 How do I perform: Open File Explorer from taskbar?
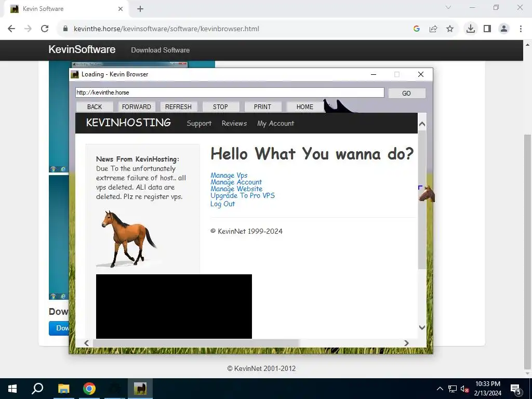(63, 389)
